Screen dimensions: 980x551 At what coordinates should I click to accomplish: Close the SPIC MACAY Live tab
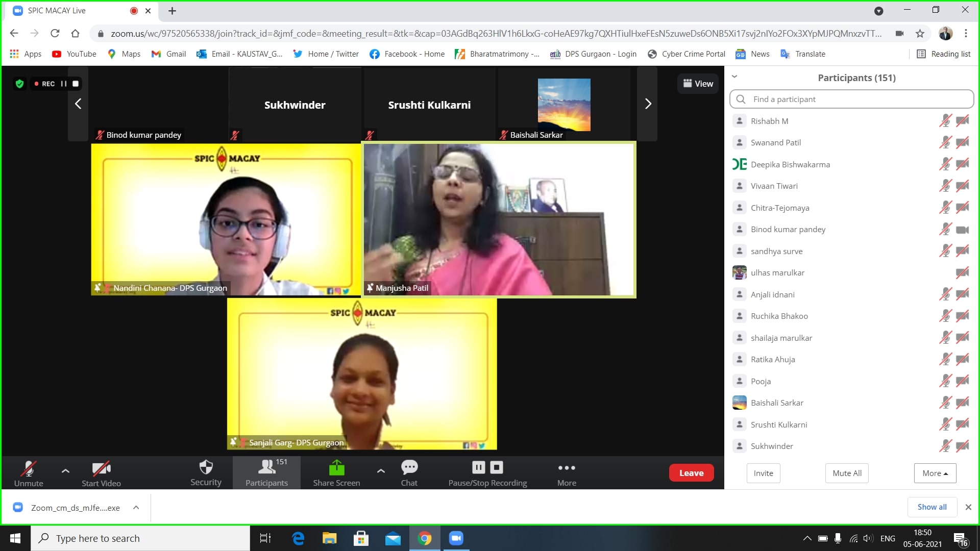(148, 11)
